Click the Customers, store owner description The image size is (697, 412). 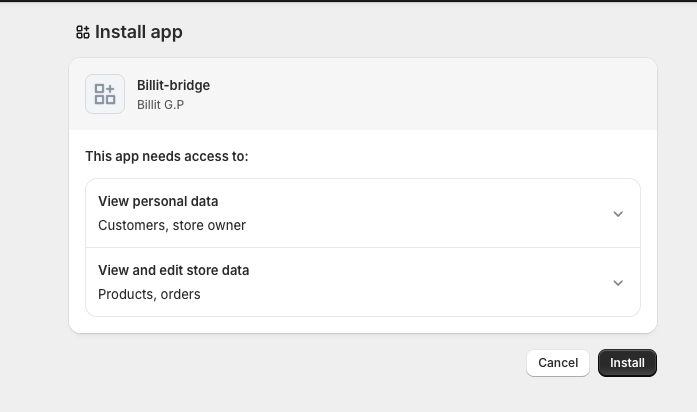(x=171, y=225)
